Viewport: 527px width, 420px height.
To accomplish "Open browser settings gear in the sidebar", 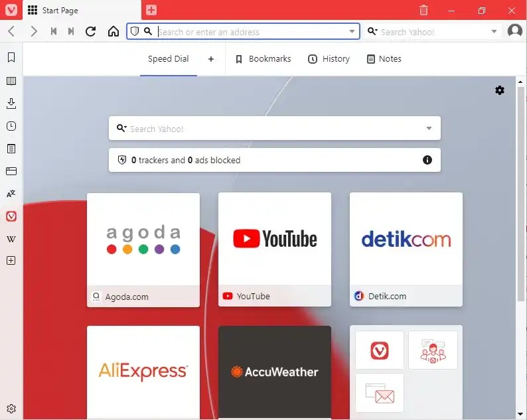I will tap(11, 409).
